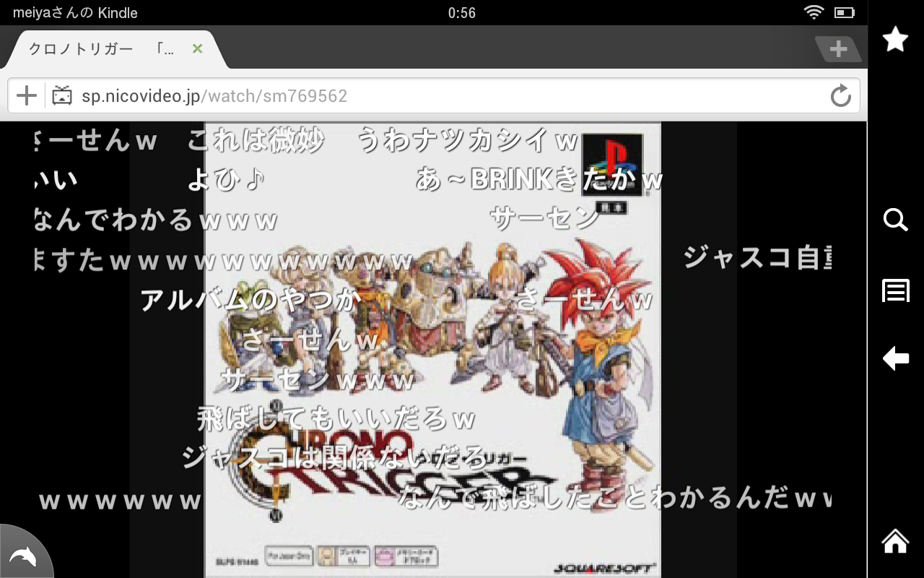
Task: Tap the plus icon beside the address bar
Action: coord(27,95)
